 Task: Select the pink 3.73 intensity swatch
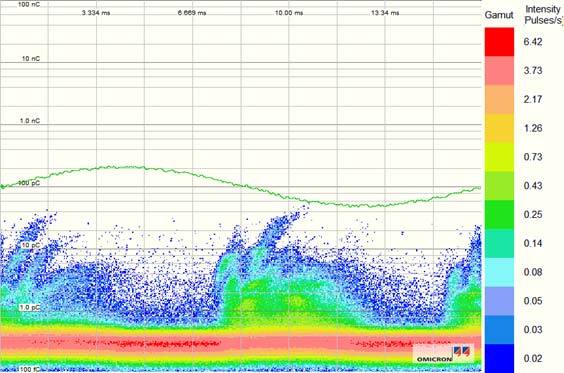pyautogui.click(x=499, y=70)
